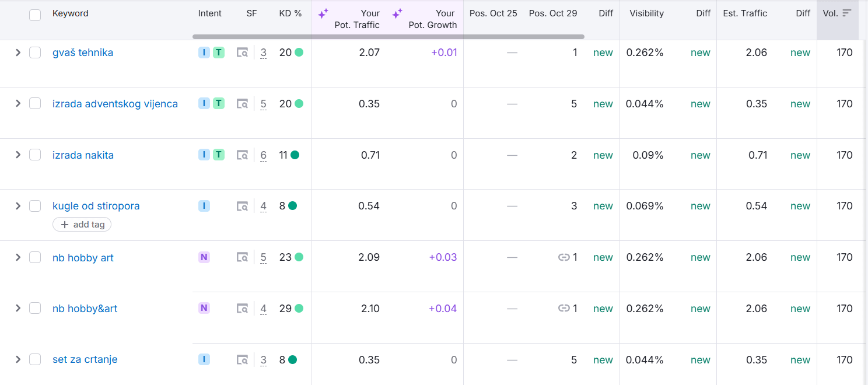Click the Vol. column sort icon
This screenshot has width=868, height=385.
point(847,13)
